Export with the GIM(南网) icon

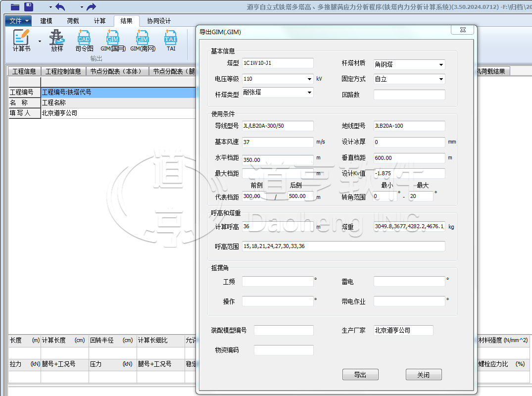(x=143, y=41)
